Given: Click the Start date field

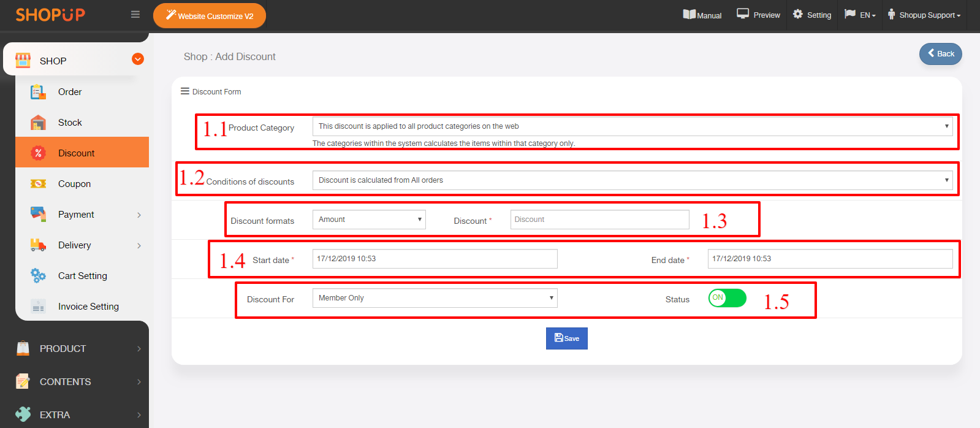Looking at the screenshot, I should coord(435,259).
